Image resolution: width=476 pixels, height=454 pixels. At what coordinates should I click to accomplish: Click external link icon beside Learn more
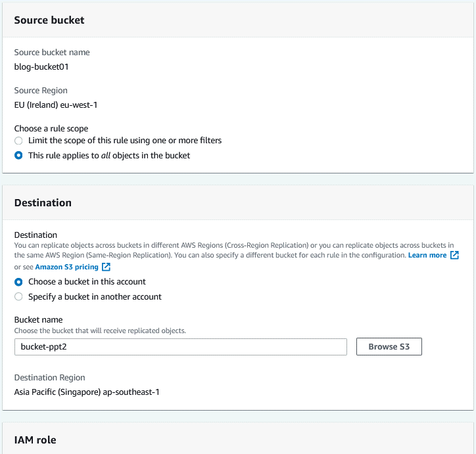tap(454, 255)
